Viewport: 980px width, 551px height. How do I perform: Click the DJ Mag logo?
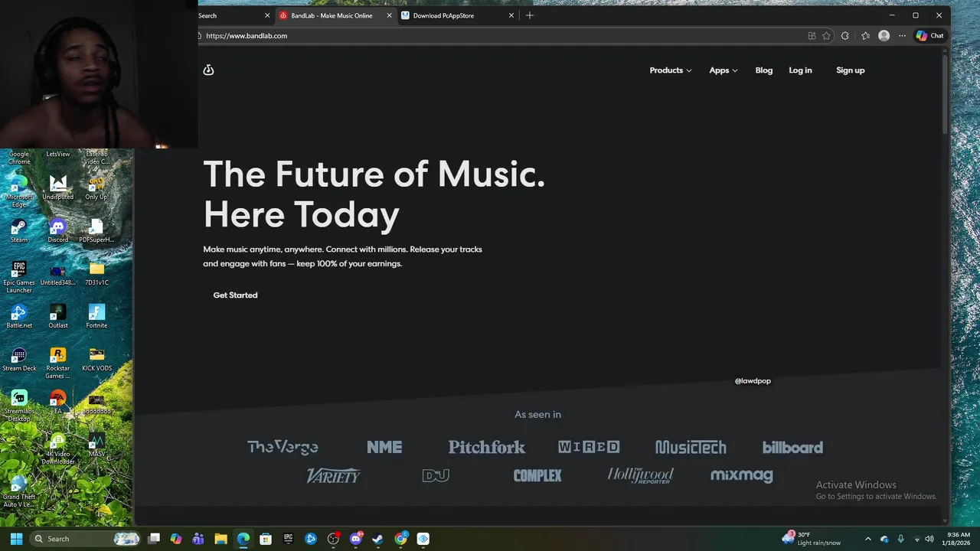(x=436, y=476)
